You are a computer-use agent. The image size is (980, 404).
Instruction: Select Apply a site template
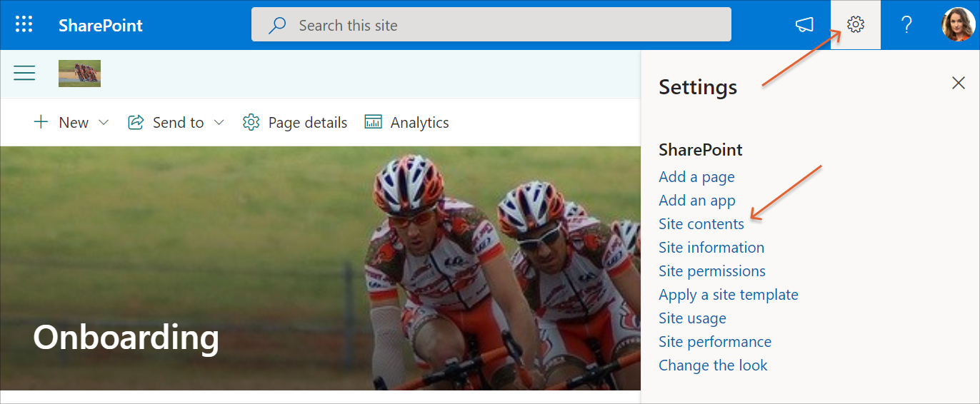pyautogui.click(x=728, y=295)
